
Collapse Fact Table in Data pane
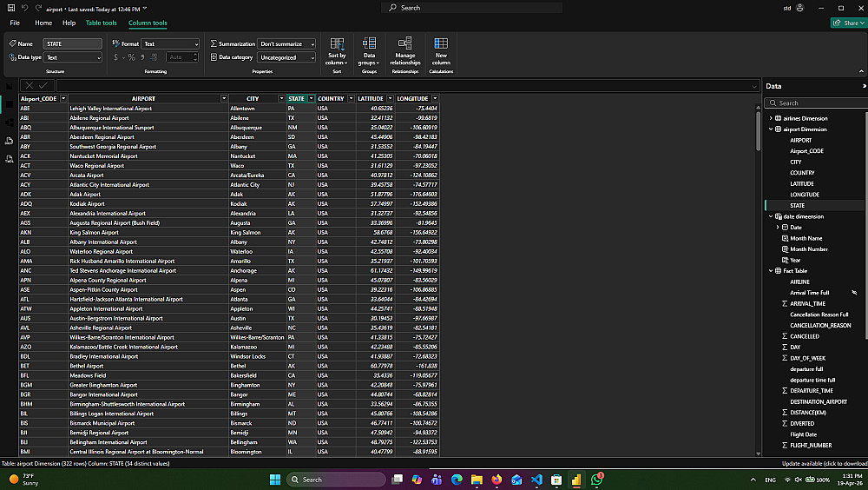pos(771,271)
